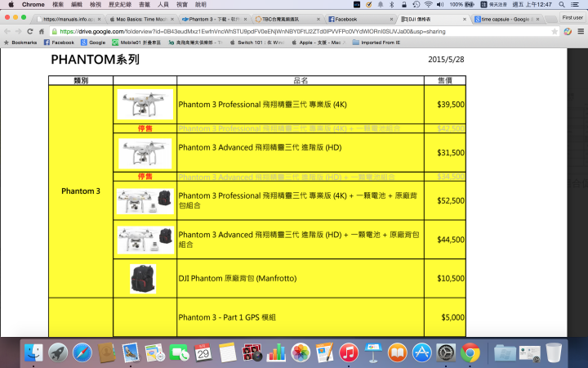
Task: Click the Time Machine menu bar icon
Action: (x=416, y=5)
